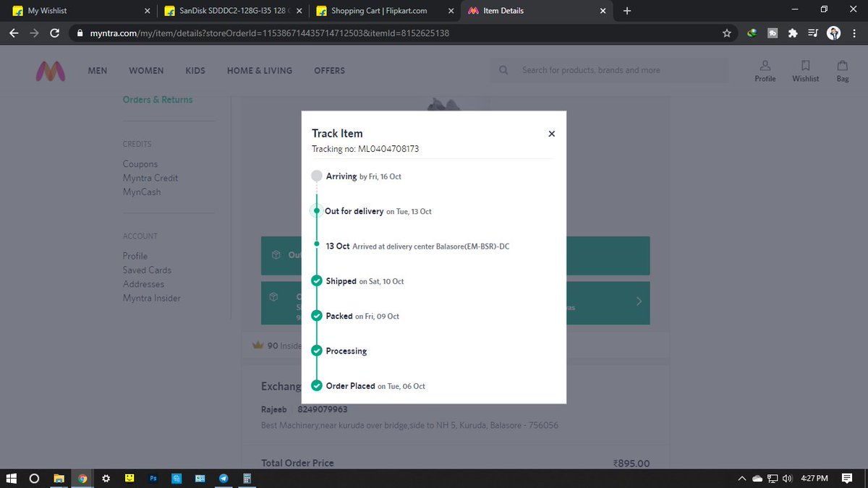
Task: Open Coupons in the sidebar
Action: coord(140,164)
